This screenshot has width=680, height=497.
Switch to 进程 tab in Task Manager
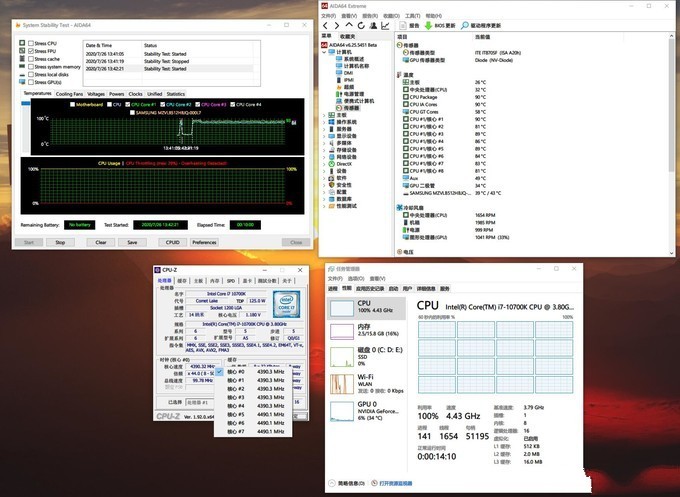tap(333, 288)
